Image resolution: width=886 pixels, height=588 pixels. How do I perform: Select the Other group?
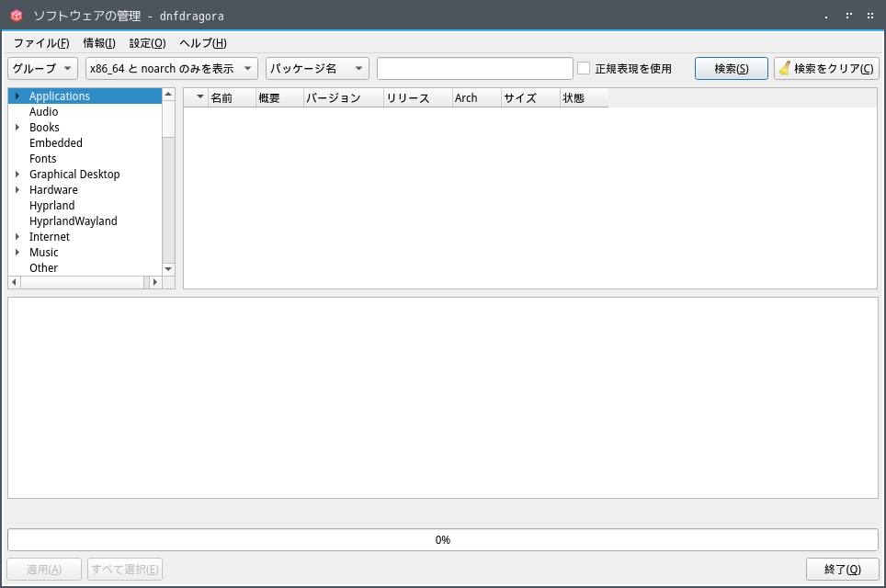click(x=43, y=267)
